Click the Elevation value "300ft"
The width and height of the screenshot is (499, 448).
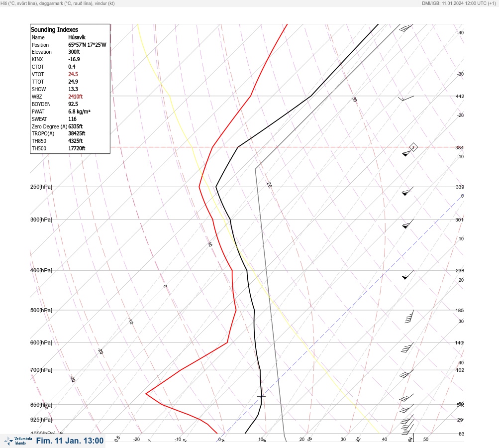pyautogui.click(x=74, y=52)
